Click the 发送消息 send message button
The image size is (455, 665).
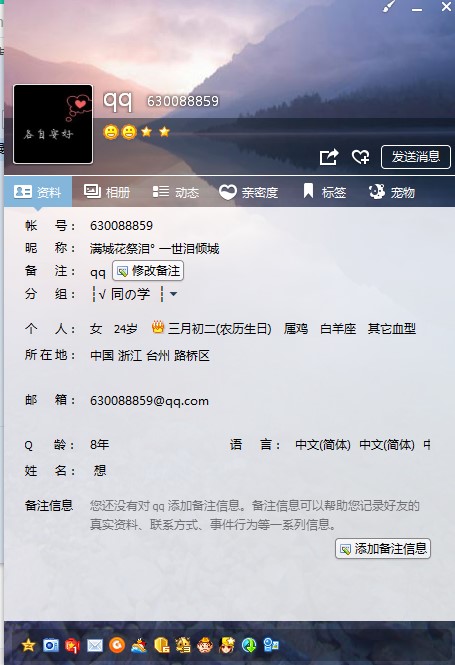point(416,157)
